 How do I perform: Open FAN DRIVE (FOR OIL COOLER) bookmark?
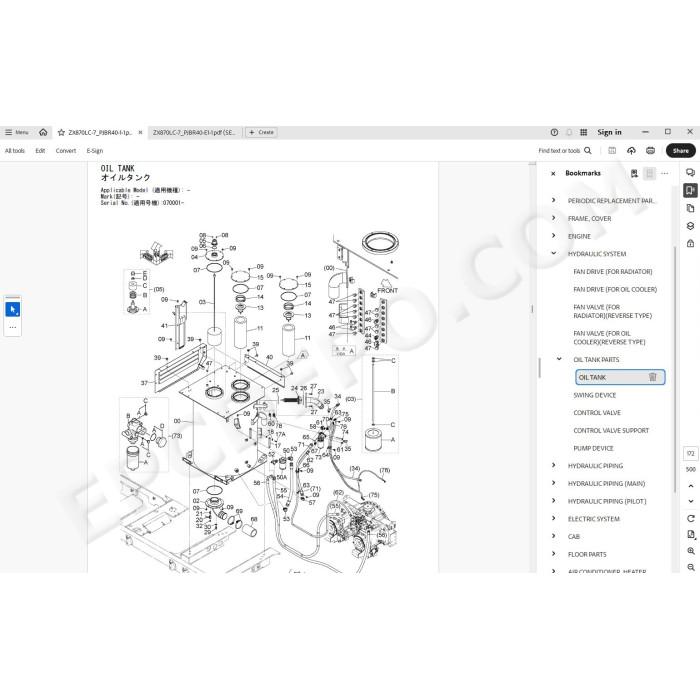click(615, 289)
